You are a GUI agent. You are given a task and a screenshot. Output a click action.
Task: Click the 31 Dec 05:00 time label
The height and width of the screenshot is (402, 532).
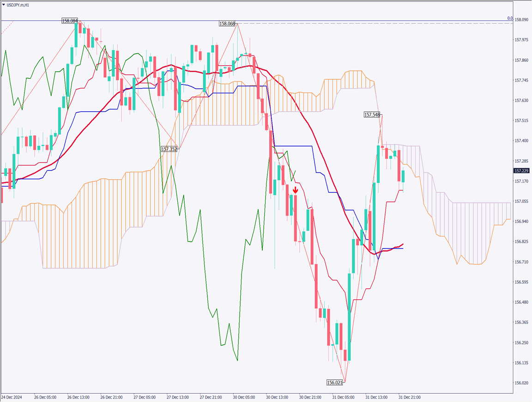343,397
